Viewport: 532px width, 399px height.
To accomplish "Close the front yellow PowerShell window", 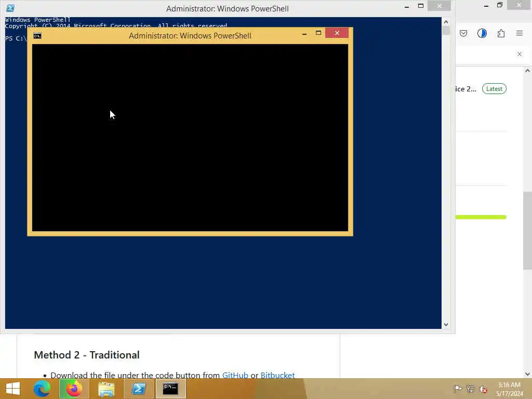I will pyautogui.click(x=337, y=33).
